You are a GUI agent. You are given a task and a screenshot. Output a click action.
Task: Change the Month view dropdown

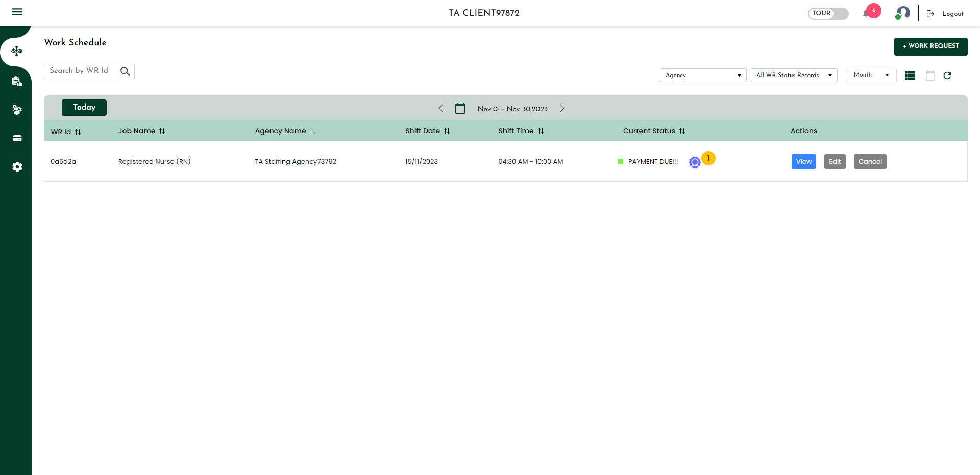870,75
